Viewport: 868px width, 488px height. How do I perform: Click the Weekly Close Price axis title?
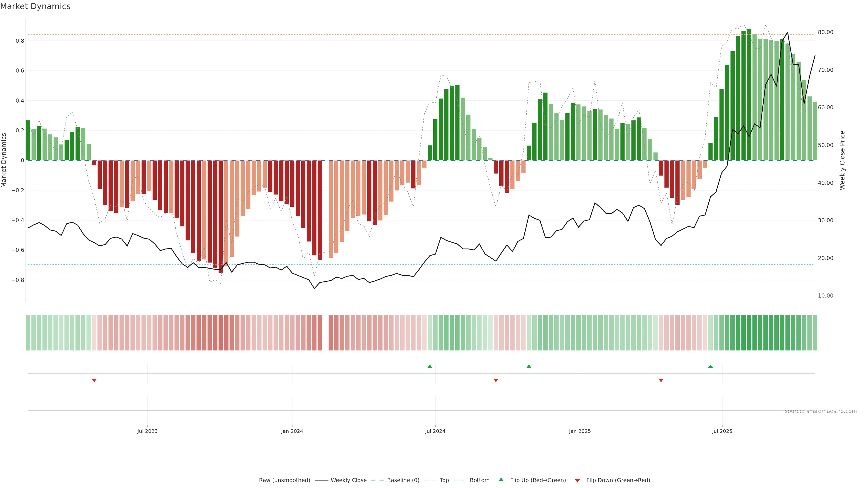coord(842,160)
